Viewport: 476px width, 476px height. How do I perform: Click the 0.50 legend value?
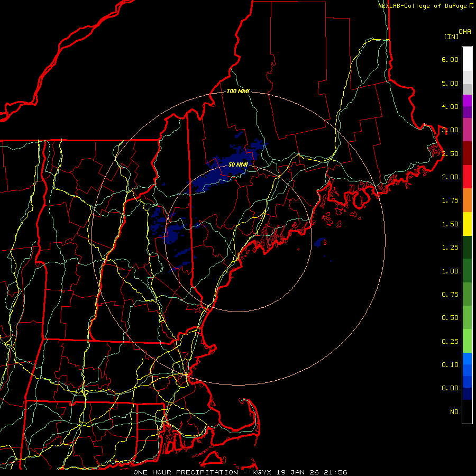pyautogui.click(x=450, y=318)
